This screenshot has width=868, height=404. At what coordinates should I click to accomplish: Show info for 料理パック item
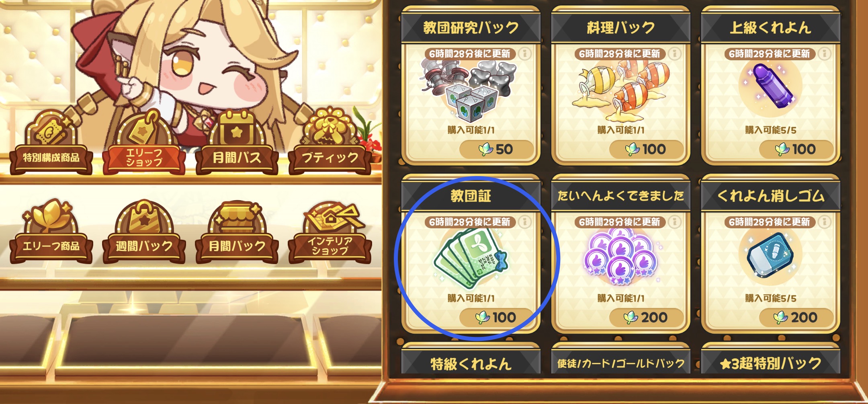point(675,53)
